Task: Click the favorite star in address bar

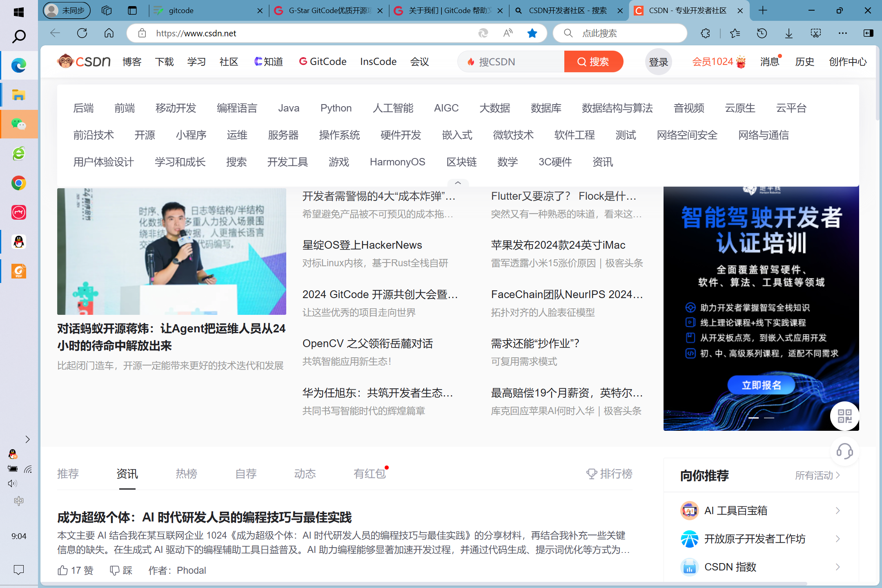Action: point(532,33)
